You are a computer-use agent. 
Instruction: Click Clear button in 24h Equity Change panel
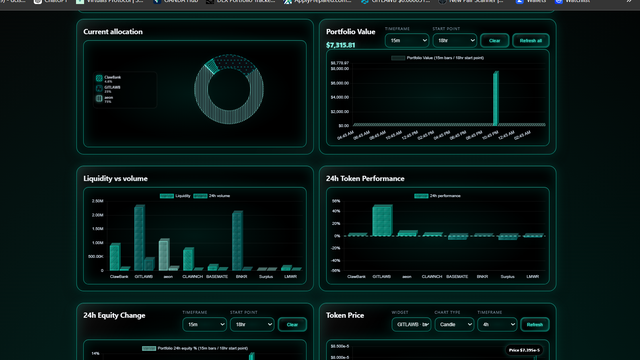point(292,324)
